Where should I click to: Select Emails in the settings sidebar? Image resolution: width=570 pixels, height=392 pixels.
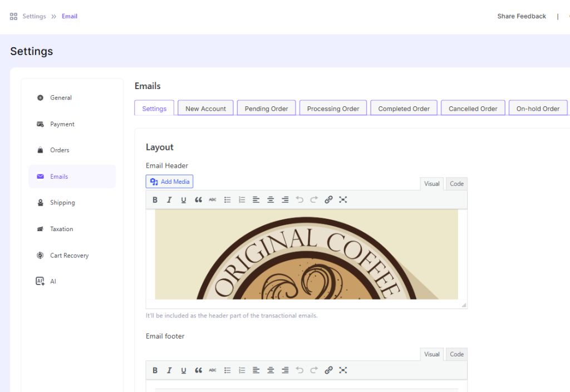click(x=72, y=177)
